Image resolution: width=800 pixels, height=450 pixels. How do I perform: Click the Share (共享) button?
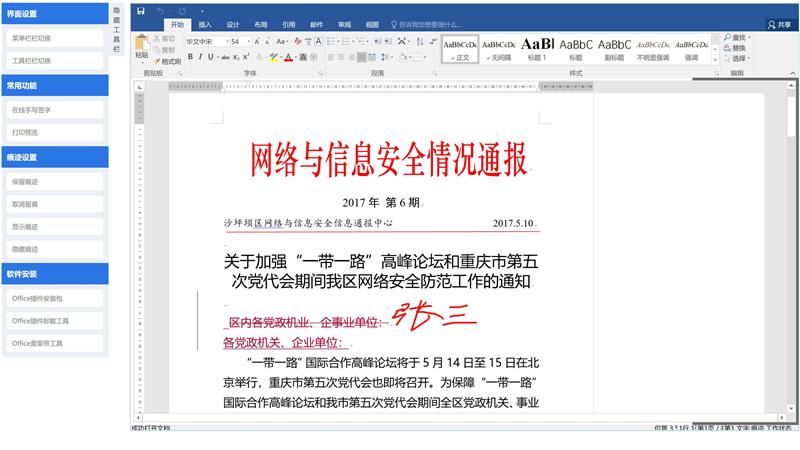(778, 24)
